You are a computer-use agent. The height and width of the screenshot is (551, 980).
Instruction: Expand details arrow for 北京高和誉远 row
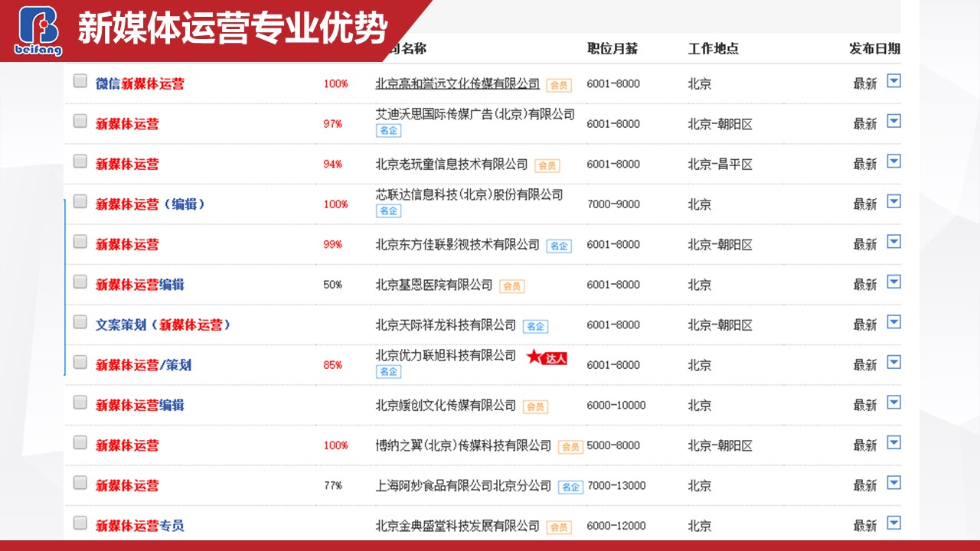[893, 80]
